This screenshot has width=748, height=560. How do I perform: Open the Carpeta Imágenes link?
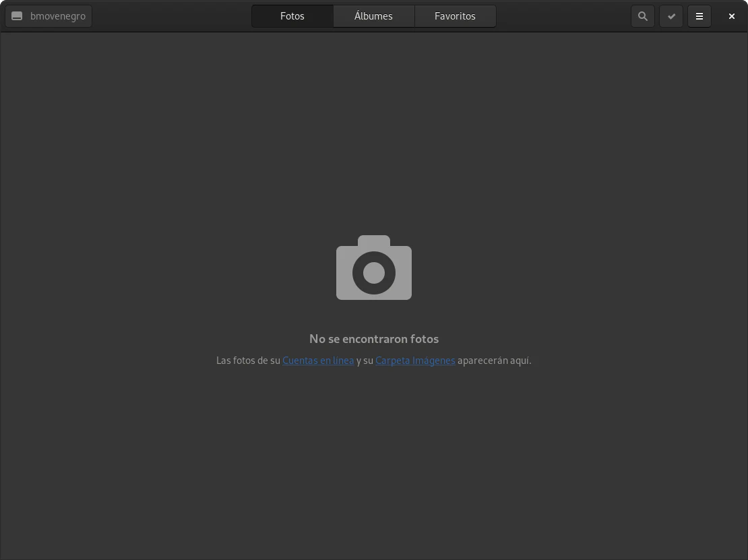pos(415,361)
